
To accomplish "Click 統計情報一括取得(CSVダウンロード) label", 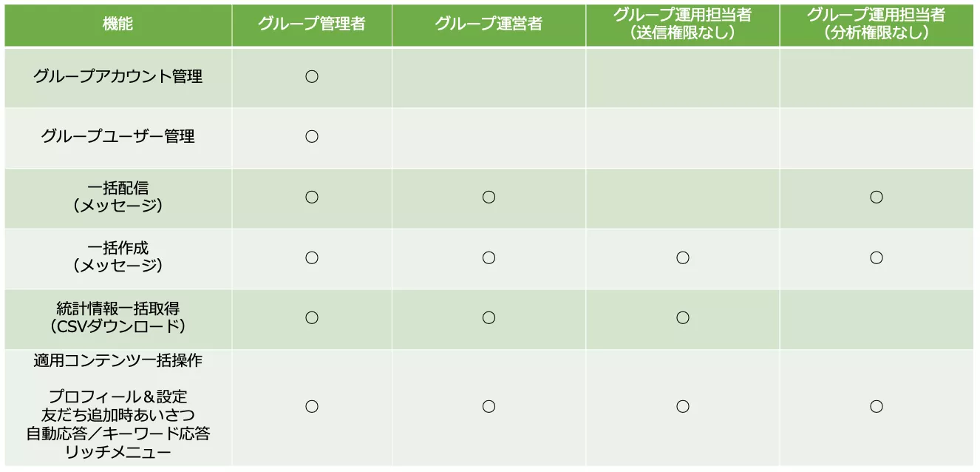I will tap(118, 318).
